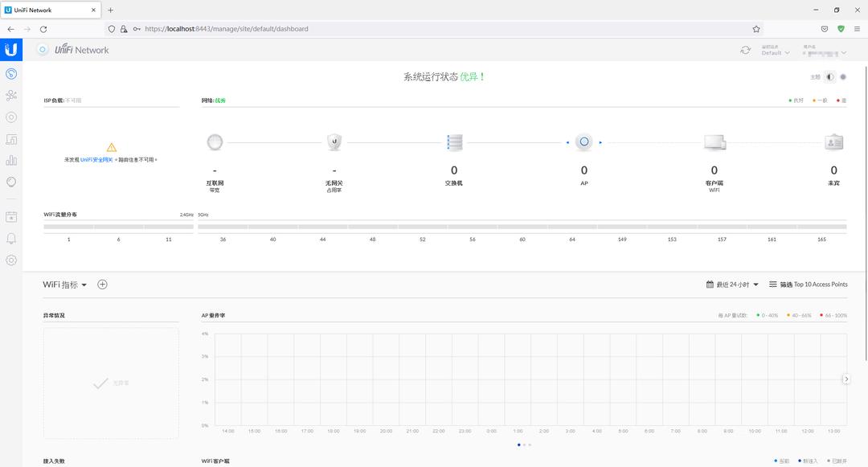Switch to the half-dark theme toggle
This screenshot has width=868, height=467.
tap(830, 77)
